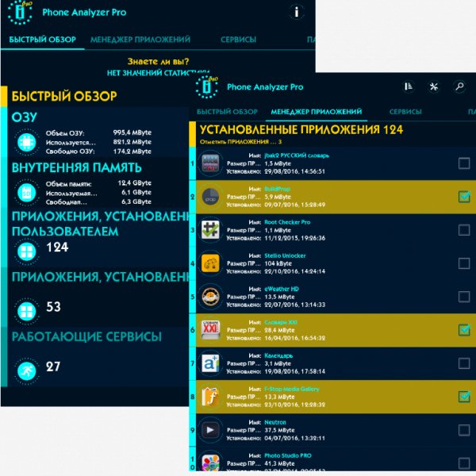Check the eWeather HD checkbox
This screenshot has height=476, width=476.
(x=464, y=297)
